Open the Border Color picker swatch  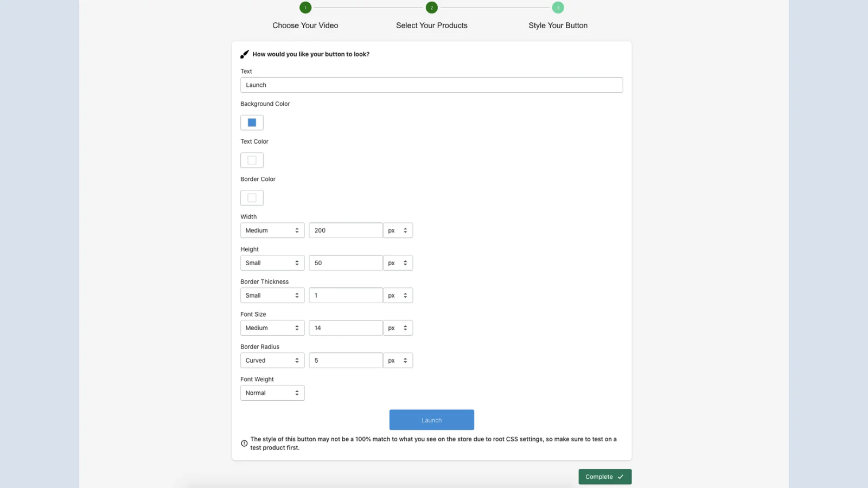pyautogui.click(x=252, y=198)
